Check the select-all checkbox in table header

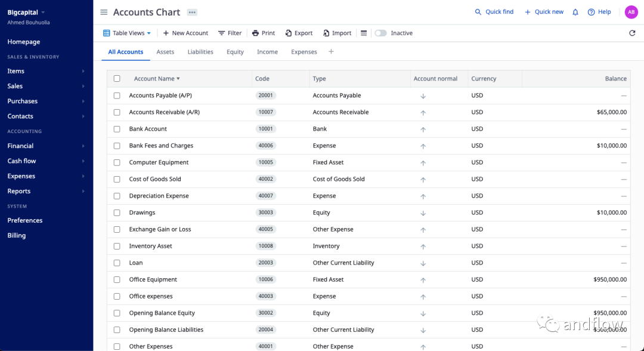click(117, 79)
